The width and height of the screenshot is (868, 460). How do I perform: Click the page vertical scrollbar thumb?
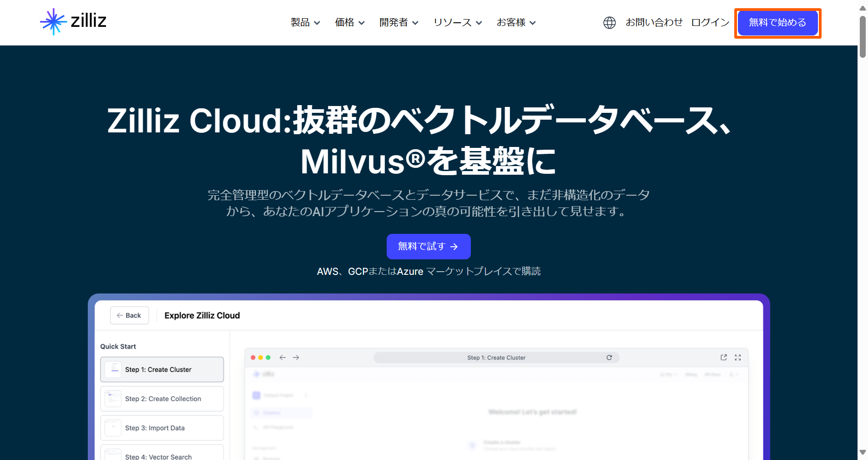pyautogui.click(x=863, y=36)
